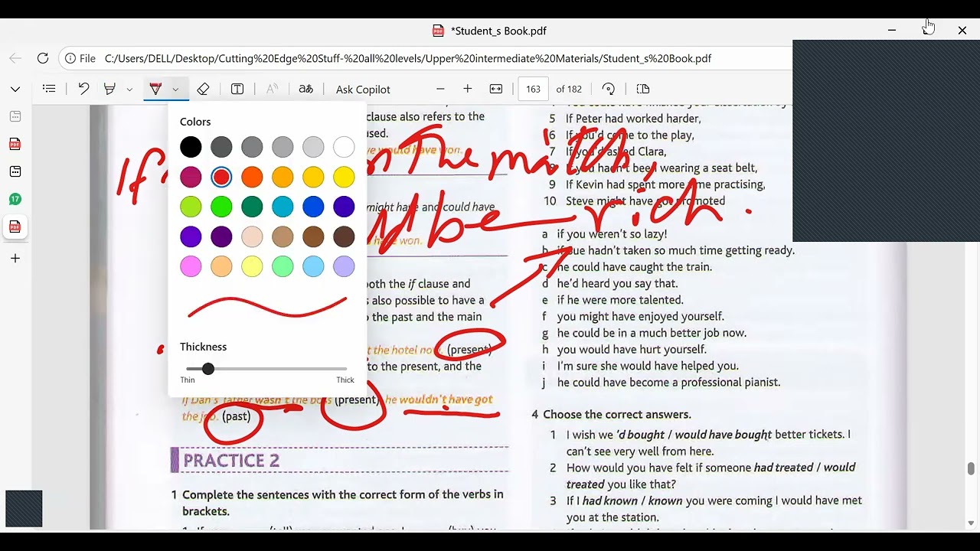
Task: Start the Read aloud feature
Action: pos(272,89)
